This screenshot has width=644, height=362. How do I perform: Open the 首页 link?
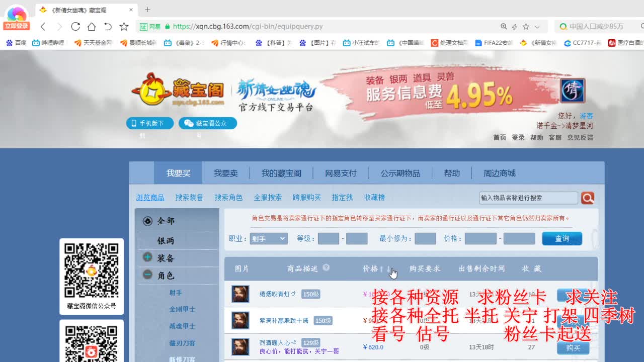pos(500,137)
